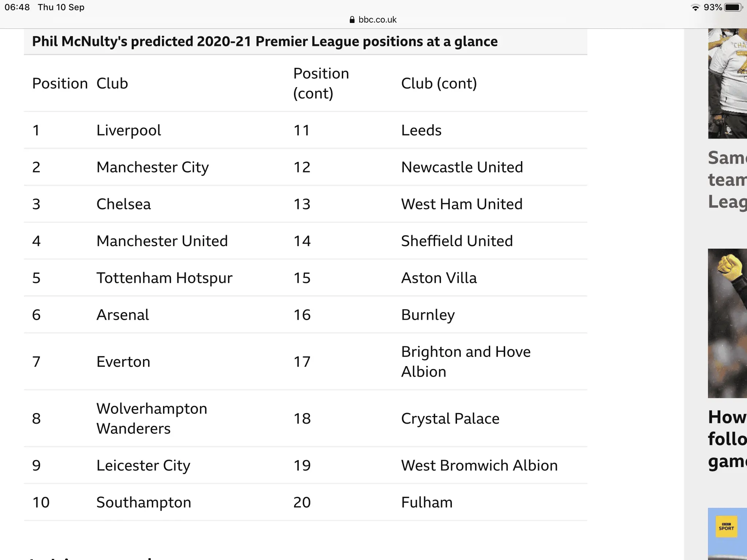This screenshot has height=560, width=747.
Task: Select the Manchester City table cell
Action: [x=152, y=167]
